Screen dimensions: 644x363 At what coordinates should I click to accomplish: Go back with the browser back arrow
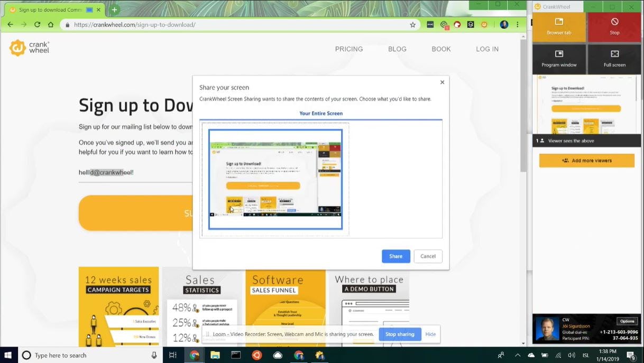coord(10,24)
